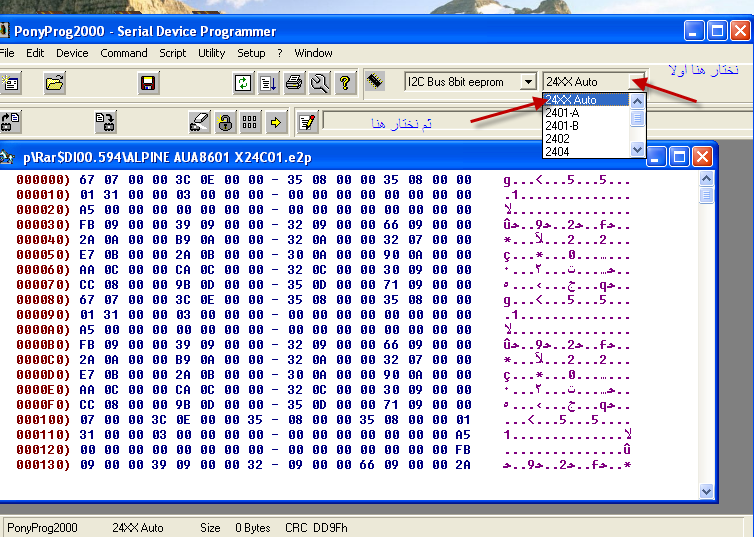Click address 0000F0) in the hex view
Screen dimensions: 754x537
(x=43, y=405)
